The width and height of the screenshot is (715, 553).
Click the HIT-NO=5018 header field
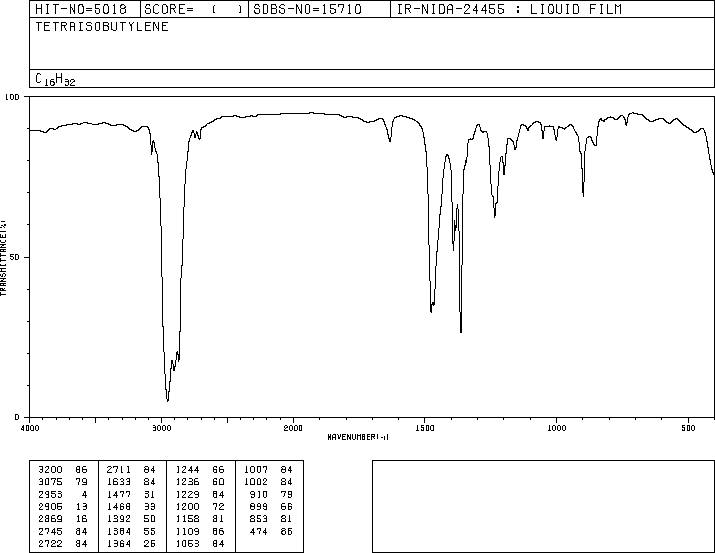click(x=85, y=9)
